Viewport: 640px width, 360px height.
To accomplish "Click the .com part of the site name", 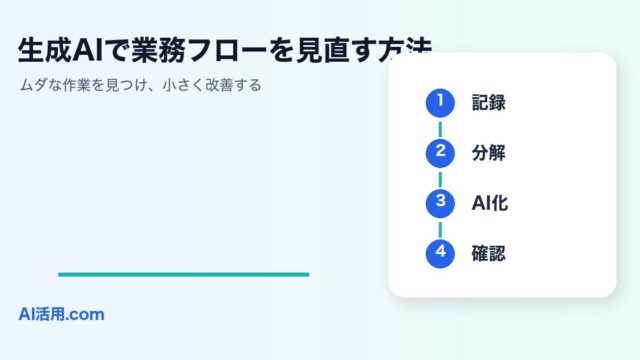I will (85, 315).
